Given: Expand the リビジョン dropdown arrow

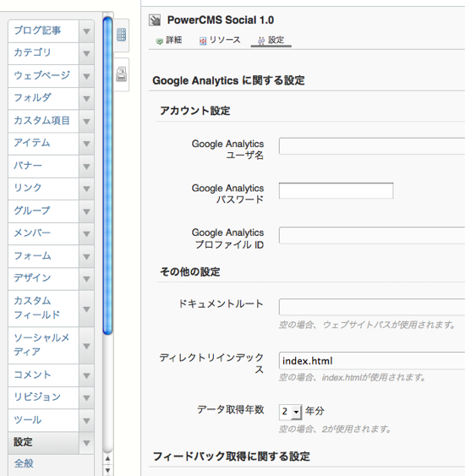Looking at the screenshot, I should [86, 397].
